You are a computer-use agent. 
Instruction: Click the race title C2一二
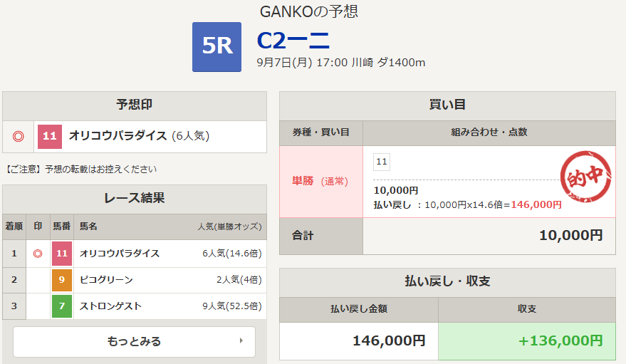[293, 41]
